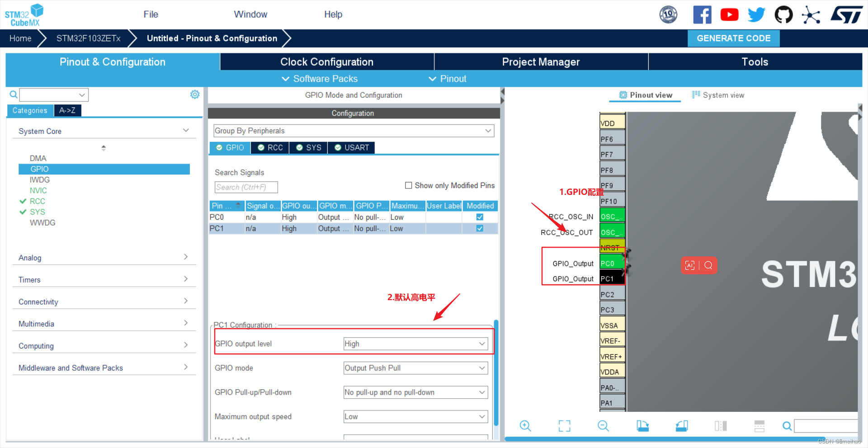Open the Window menu
This screenshot has width=868, height=448.
250,14
